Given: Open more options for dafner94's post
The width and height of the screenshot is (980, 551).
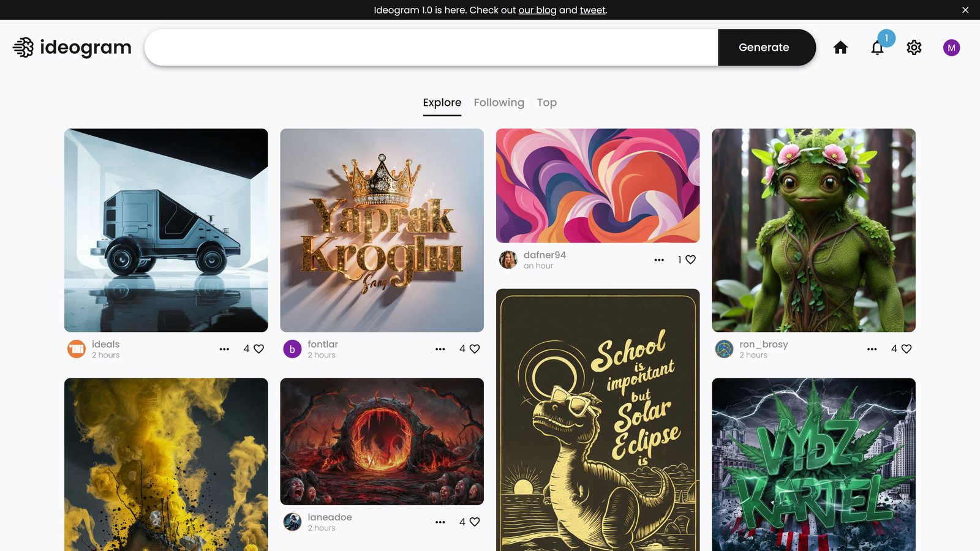Looking at the screenshot, I should point(659,260).
